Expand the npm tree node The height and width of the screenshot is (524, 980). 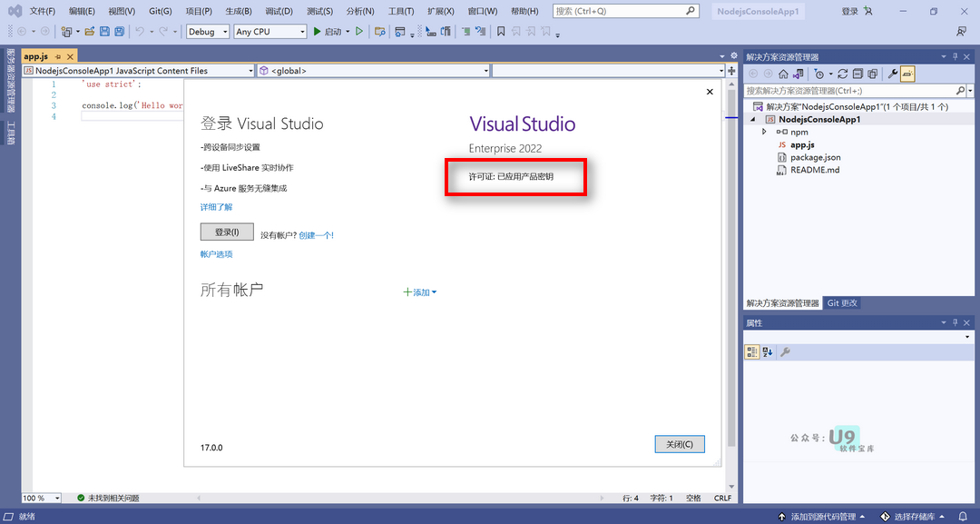(x=764, y=132)
